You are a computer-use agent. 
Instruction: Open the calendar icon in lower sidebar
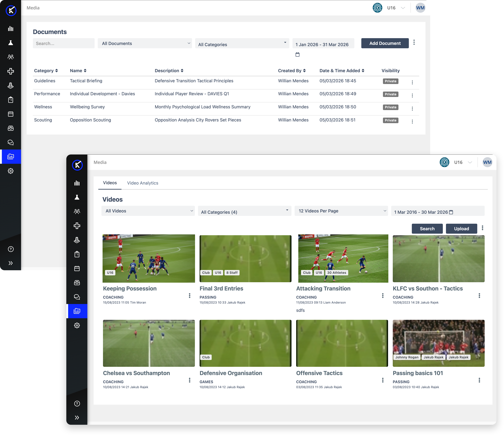coord(77,269)
